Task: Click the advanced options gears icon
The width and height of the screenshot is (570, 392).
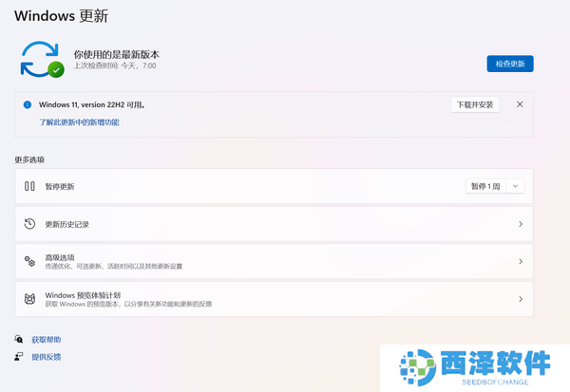Action: (x=29, y=261)
